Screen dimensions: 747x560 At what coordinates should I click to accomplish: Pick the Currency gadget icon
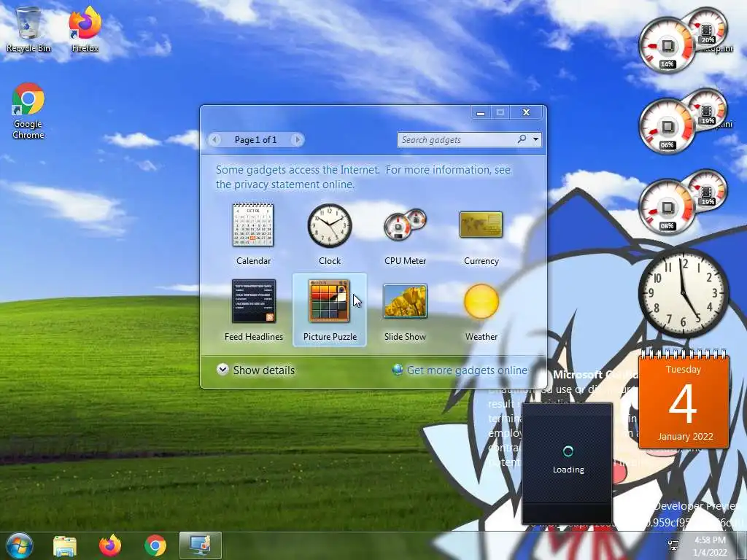tap(481, 225)
